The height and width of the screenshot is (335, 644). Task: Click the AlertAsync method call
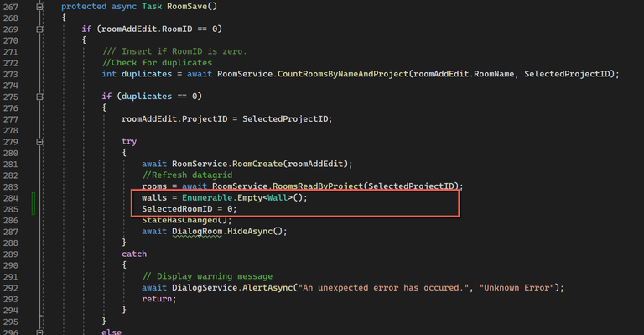[267, 288]
